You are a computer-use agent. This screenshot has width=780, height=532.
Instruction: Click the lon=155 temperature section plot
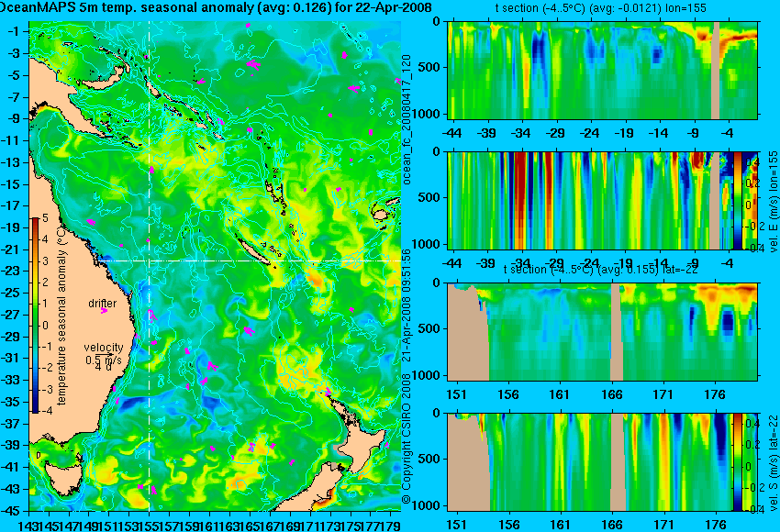(x=602, y=70)
